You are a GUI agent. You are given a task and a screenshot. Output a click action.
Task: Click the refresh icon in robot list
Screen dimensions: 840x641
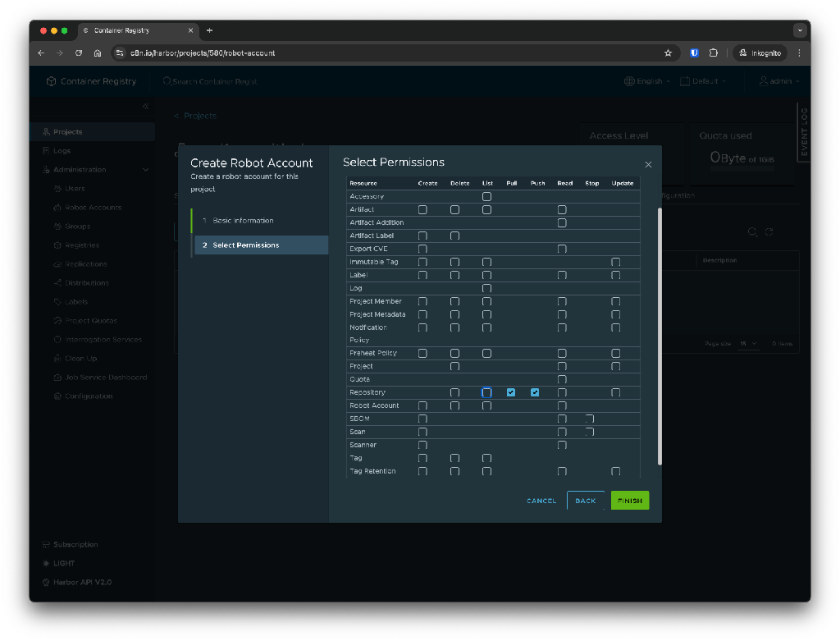769,232
